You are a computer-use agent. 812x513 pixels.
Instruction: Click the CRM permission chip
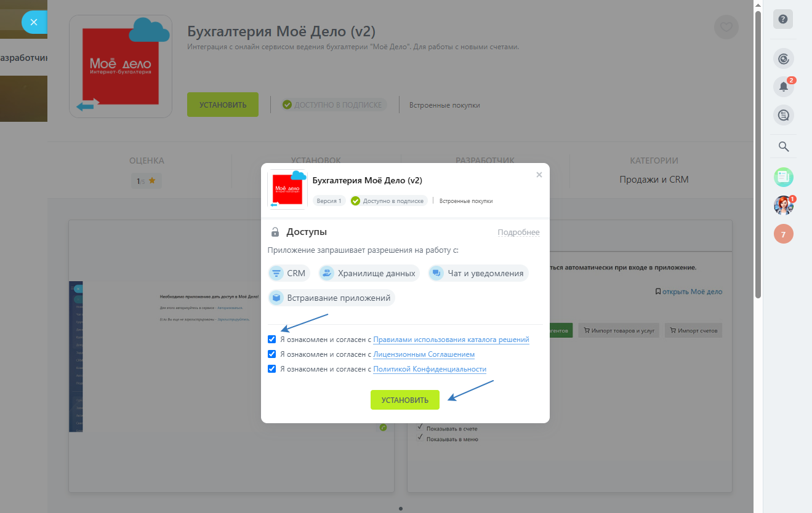pyautogui.click(x=288, y=273)
